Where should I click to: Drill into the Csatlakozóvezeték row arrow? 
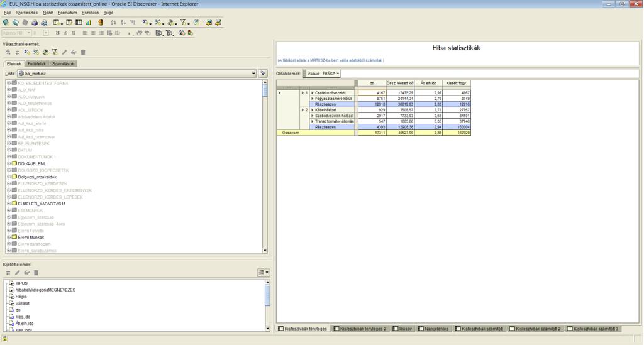point(312,93)
